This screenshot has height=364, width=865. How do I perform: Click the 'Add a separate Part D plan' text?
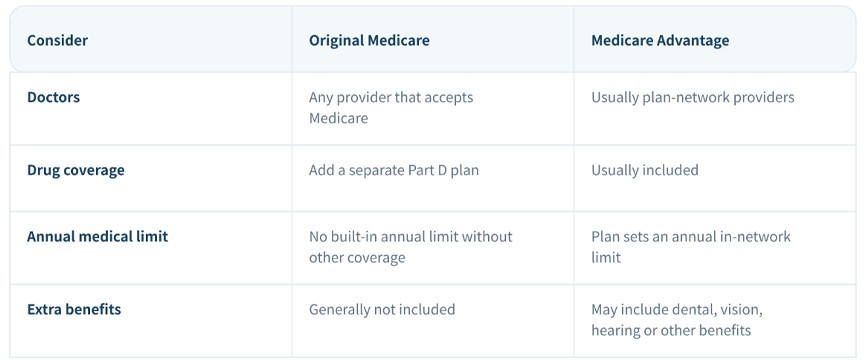coord(394,170)
